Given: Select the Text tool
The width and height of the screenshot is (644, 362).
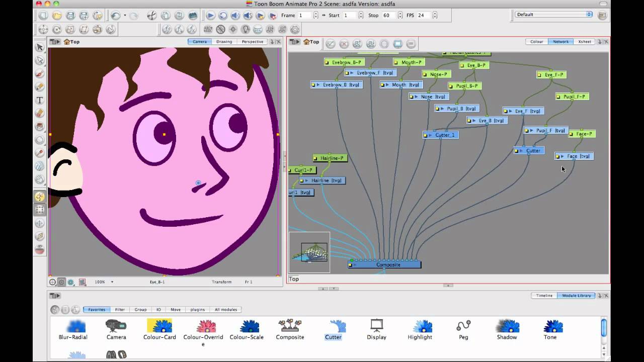Looking at the screenshot, I should [x=40, y=100].
